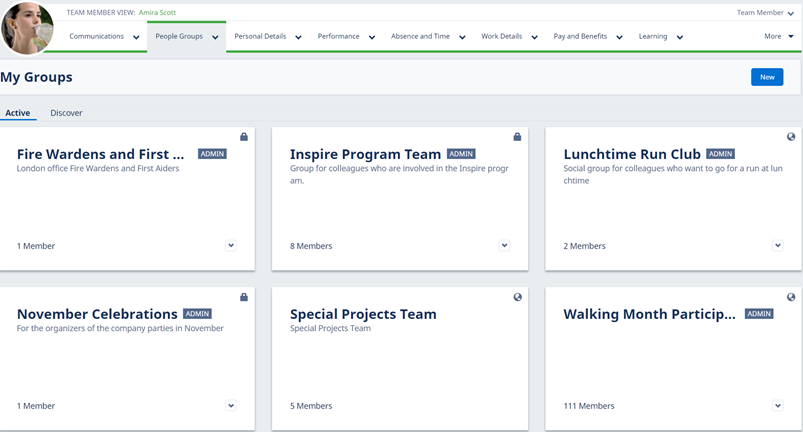Expand the November Celebrations card chevron
The image size is (803, 432).
click(231, 405)
